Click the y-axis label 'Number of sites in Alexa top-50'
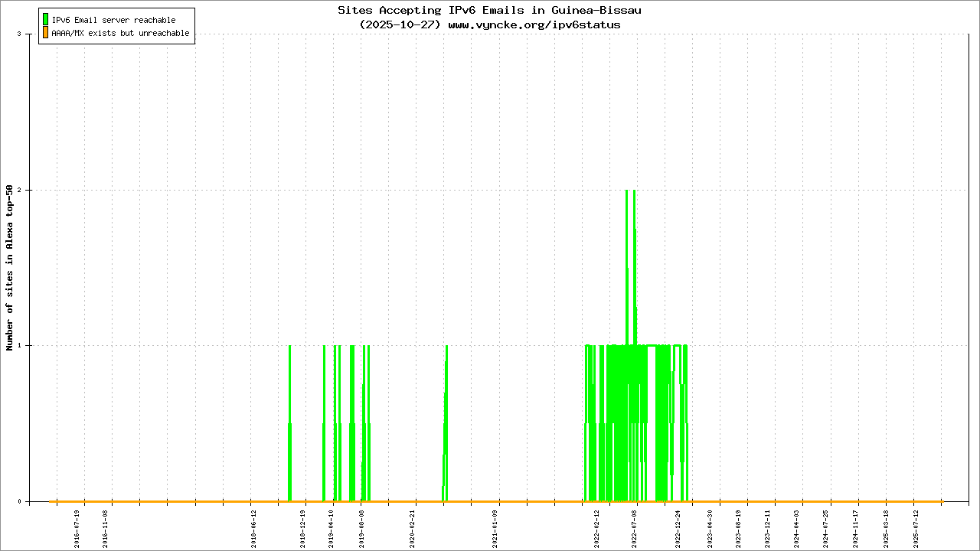The height and width of the screenshot is (551, 980). point(10,268)
